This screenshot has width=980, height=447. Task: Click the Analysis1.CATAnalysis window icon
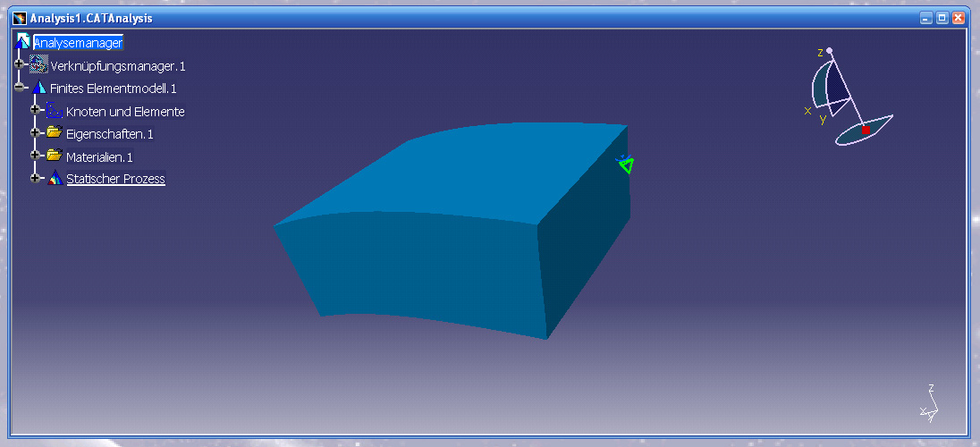[20, 18]
